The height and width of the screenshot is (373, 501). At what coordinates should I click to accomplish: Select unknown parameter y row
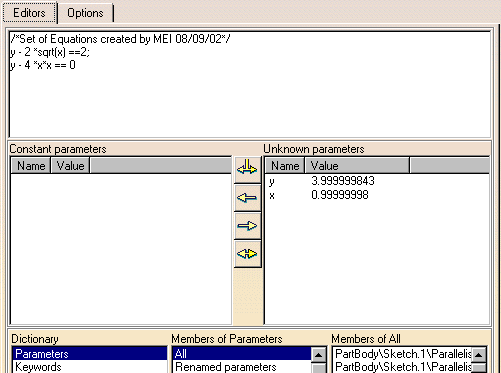click(377, 181)
